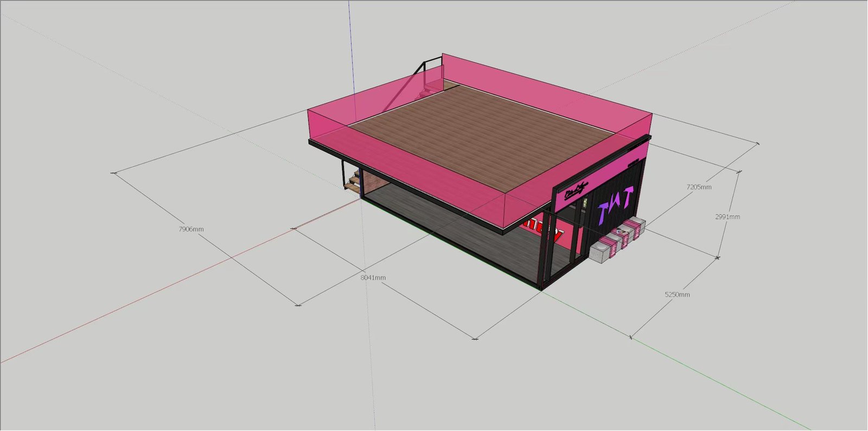The height and width of the screenshot is (431, 868).
Task: Select the script text on the pink signboard
Action: pyautogui.click(x=576, y=192)
